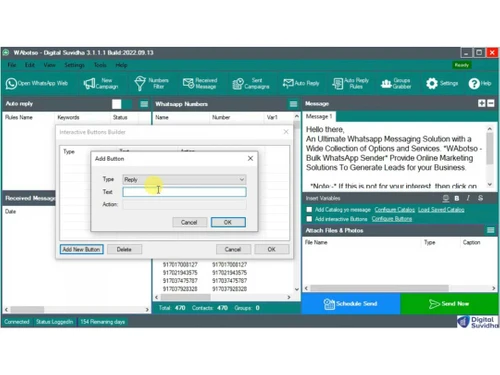This screenshot has height=375, width=500.
Task: Select the Message 1 tab
Action: pyautogui.click(x=319, y=116)
